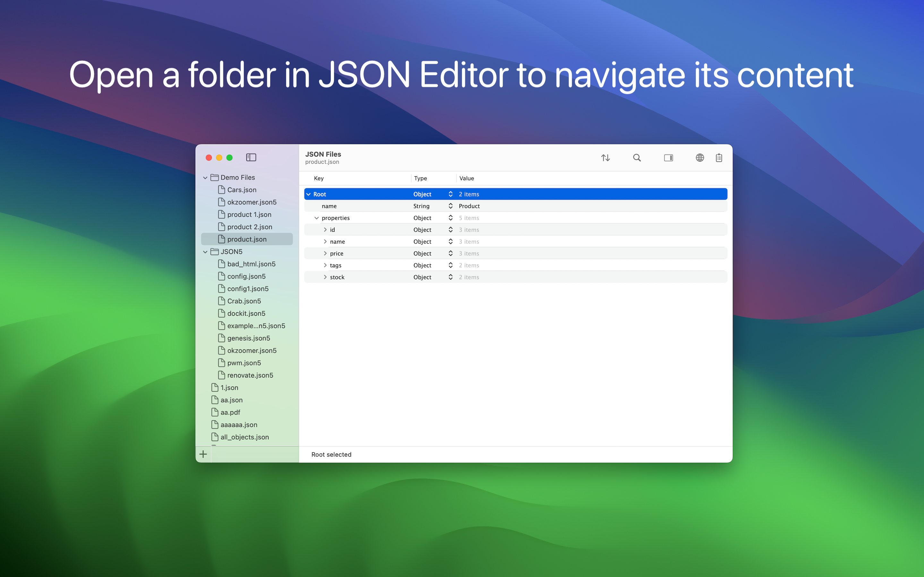Click the Value column header
The width and height of the screenshot is (924, 577).
click(466, 178)
